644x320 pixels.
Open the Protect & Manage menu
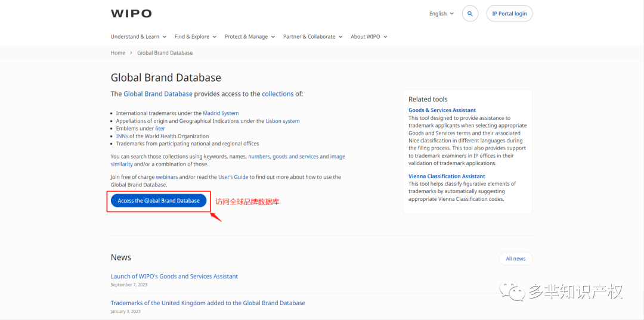click(249, 37)
